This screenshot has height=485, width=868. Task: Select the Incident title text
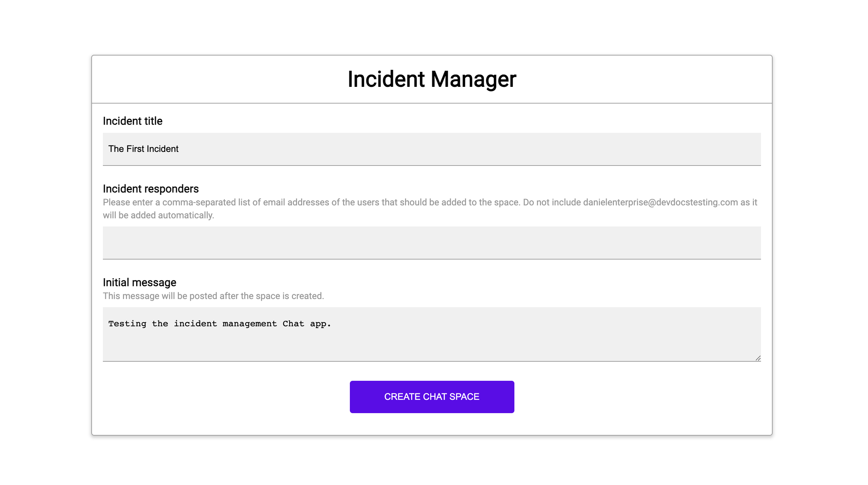(x=132, y=121)
